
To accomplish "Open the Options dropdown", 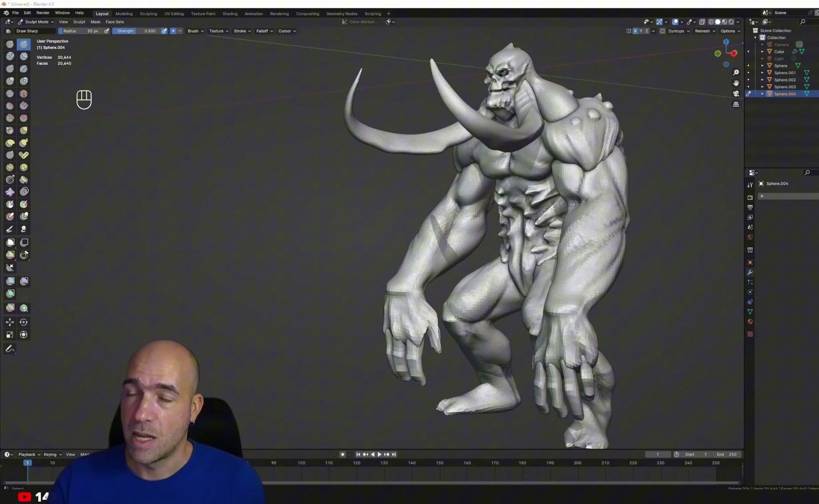I will pos(730,31).
